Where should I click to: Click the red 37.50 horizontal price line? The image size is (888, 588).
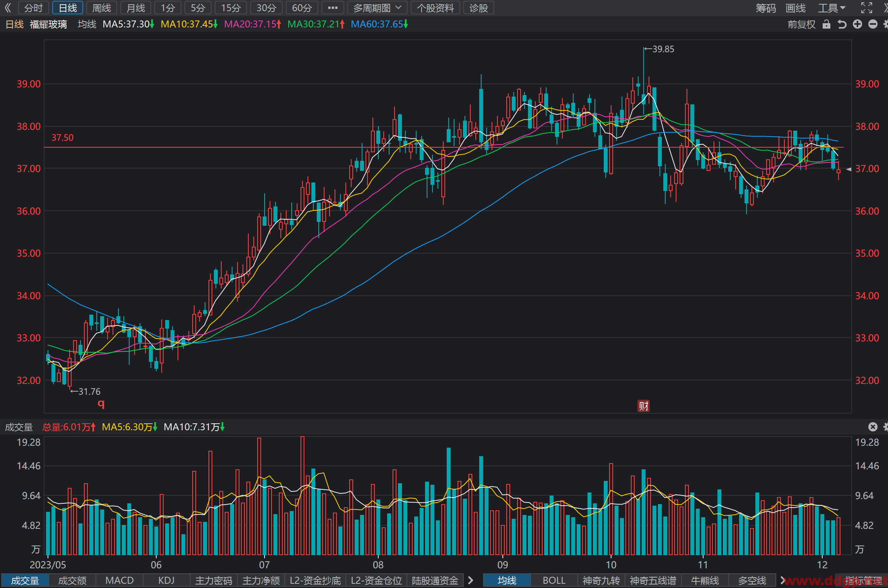(x=444, y=147)
